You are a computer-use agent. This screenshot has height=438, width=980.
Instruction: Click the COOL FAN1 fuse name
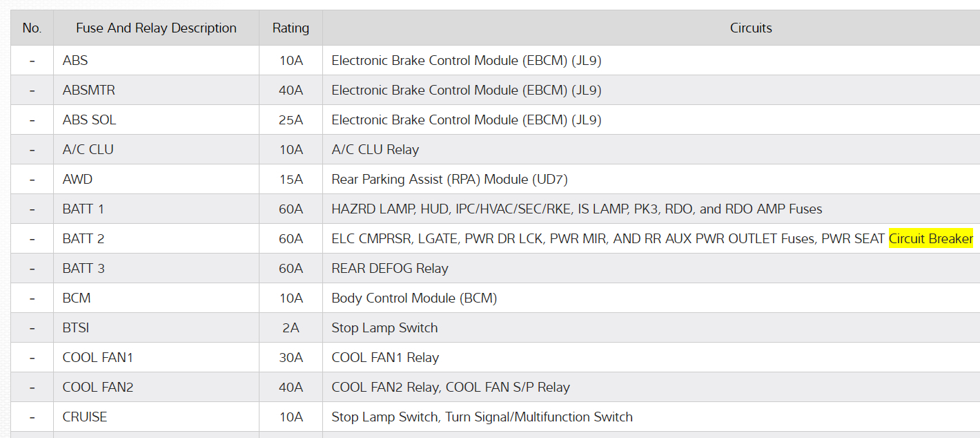click(x=97, y=358)
